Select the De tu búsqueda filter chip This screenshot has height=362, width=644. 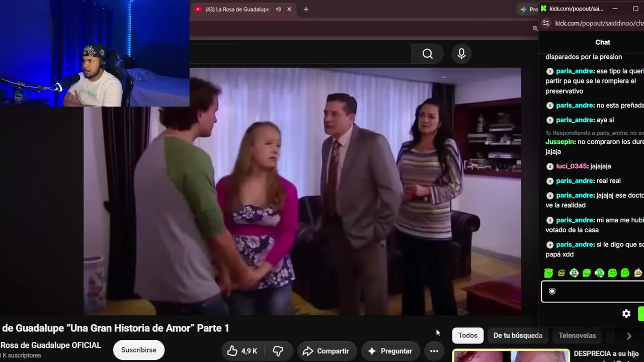pos(518,335)
